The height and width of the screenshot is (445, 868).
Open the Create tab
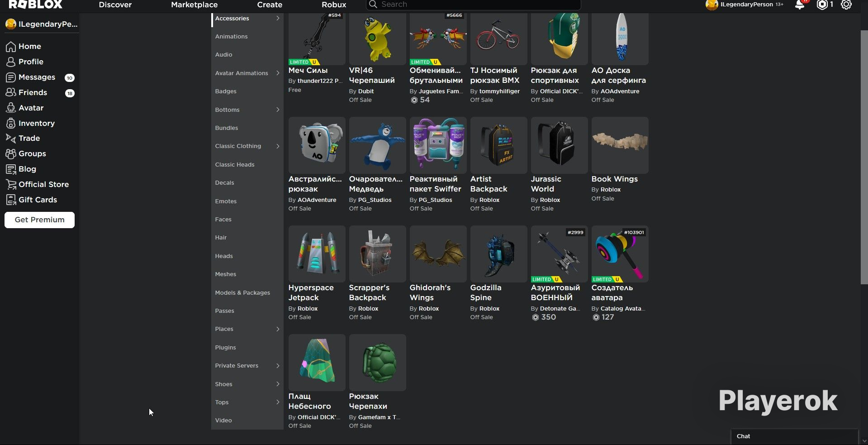[x=270, y=5]
